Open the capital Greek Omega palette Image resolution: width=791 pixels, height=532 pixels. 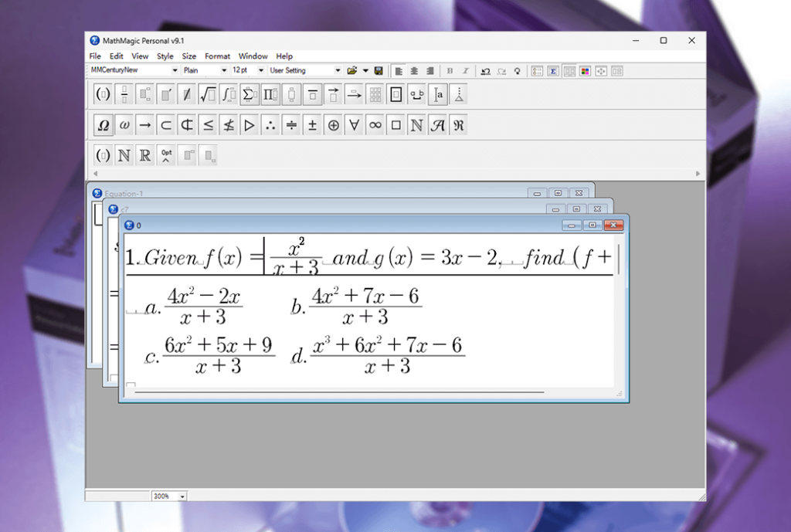[103, 125]
